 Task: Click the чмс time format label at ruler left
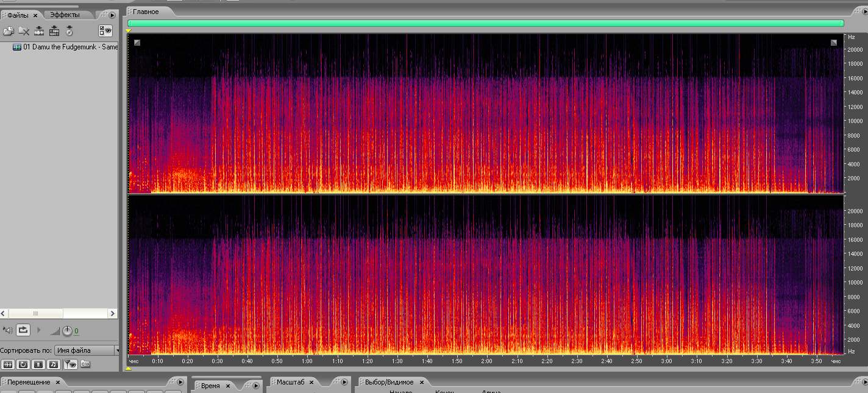[134, 361]
